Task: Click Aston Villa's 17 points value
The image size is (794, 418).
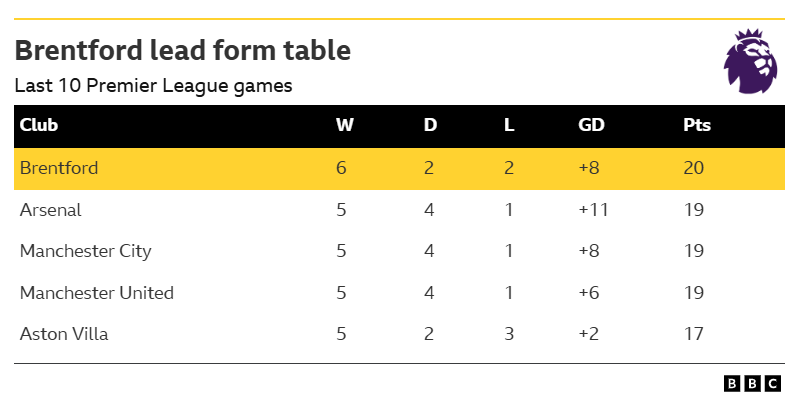Action: [693, 334]
